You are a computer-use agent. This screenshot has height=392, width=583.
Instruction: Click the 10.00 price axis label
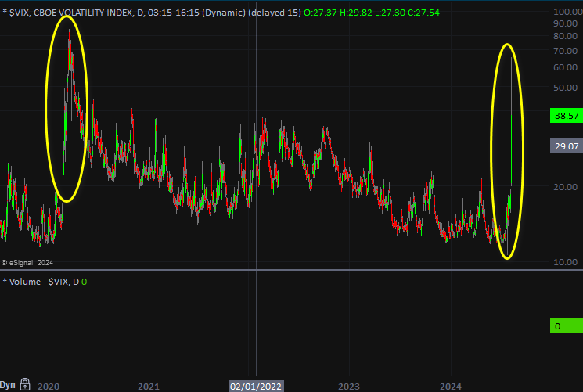(566, 262)
